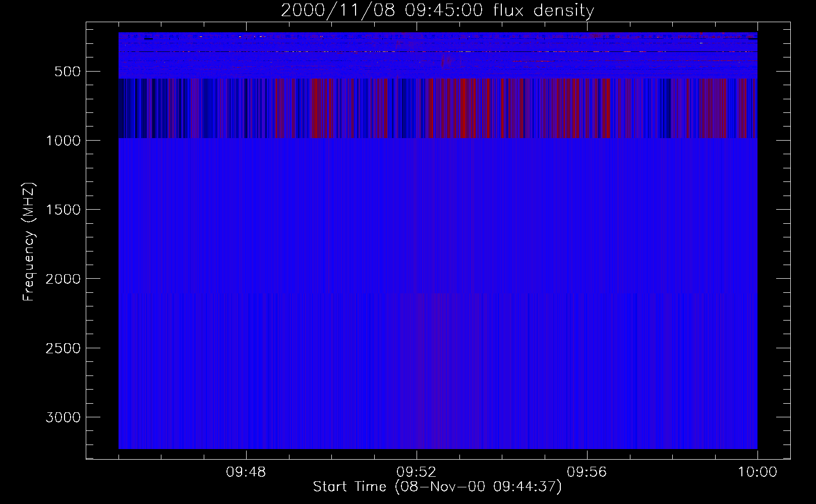Click spectrogram at 09:52 and 3000 MHz
This screenshot has width=816, height=504.
pyautogui.click(x=417, y=417)
